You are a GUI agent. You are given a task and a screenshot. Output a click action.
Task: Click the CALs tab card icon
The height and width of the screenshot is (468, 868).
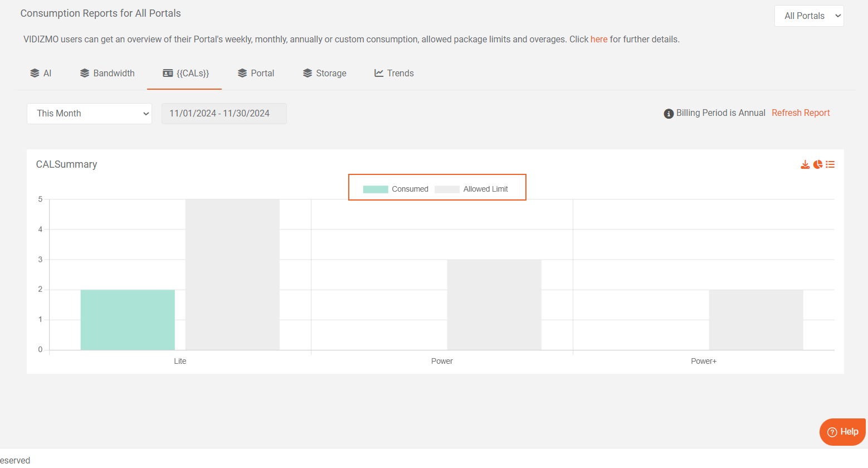(x=168, y=73)
